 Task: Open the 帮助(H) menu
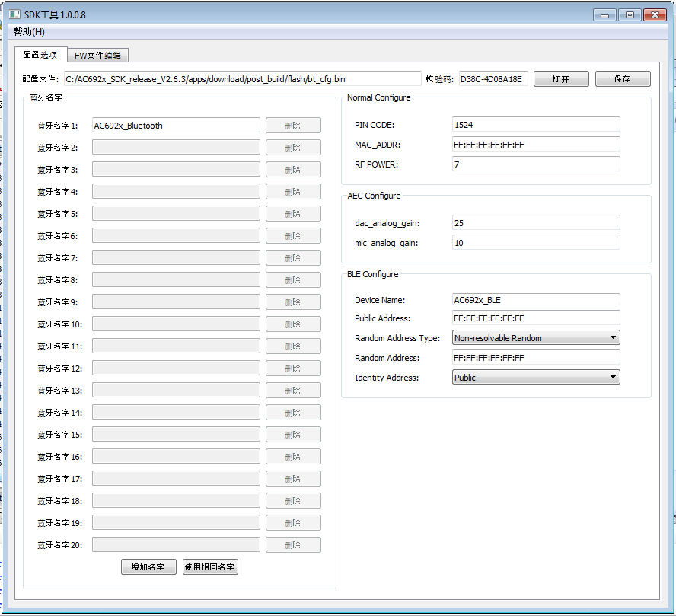[x=29, y=32]
